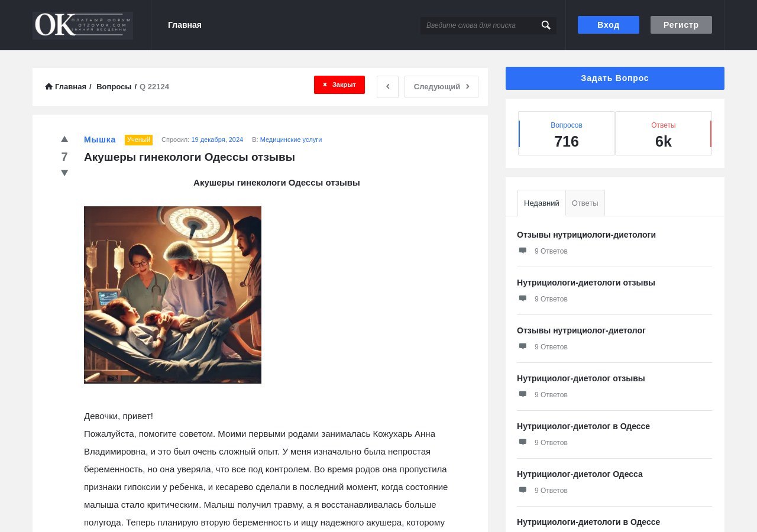The width and height of the screenshot is (757, 532).
Task: Open the delivery room illustration image
Action: coord(173,295)
